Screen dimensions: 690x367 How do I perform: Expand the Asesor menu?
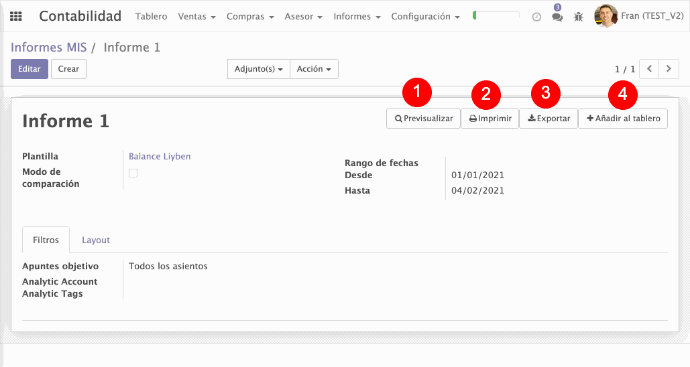pyautogui.click(x=303, y=17)
